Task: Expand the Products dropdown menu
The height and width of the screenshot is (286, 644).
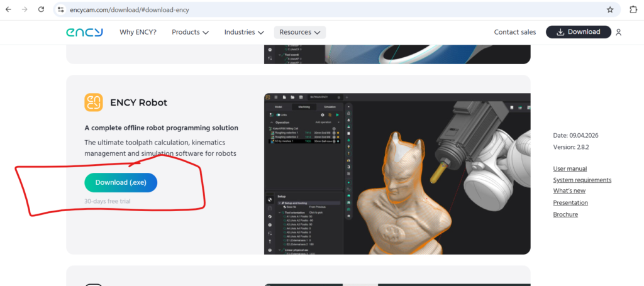Action: pos(190,32)
